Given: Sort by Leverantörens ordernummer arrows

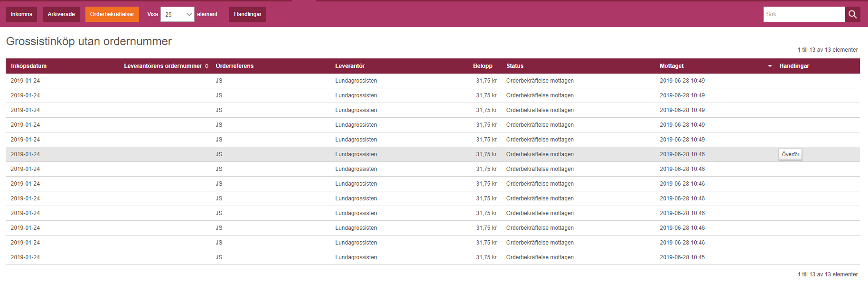Looking at the screenshot, I should [x=206, y=66].
